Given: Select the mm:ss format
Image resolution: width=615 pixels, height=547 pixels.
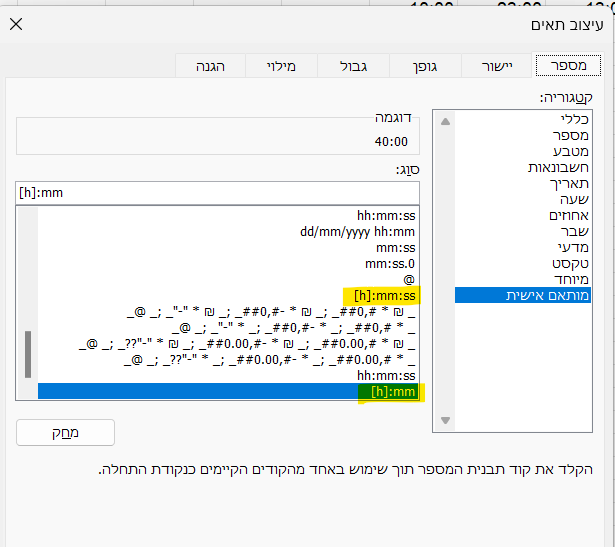Looking at the screenshot, I should (228, 248).
